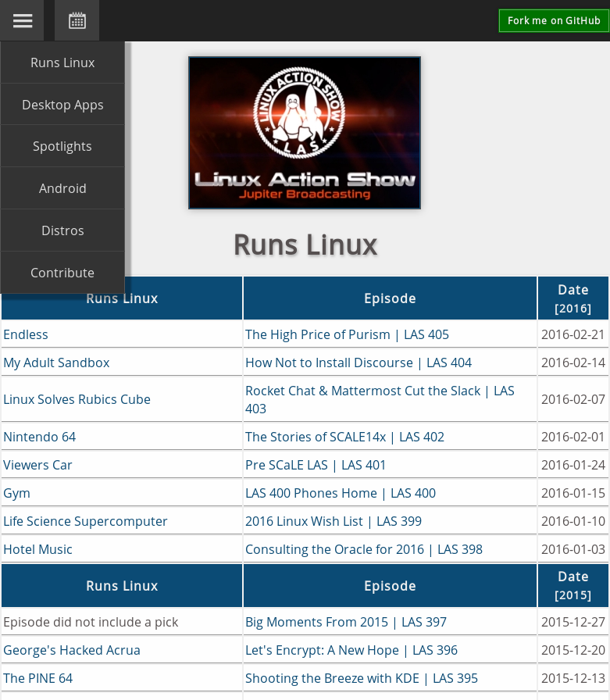
Task: Toggle the hamburger menu icon
Action: [x=22, y=20]
